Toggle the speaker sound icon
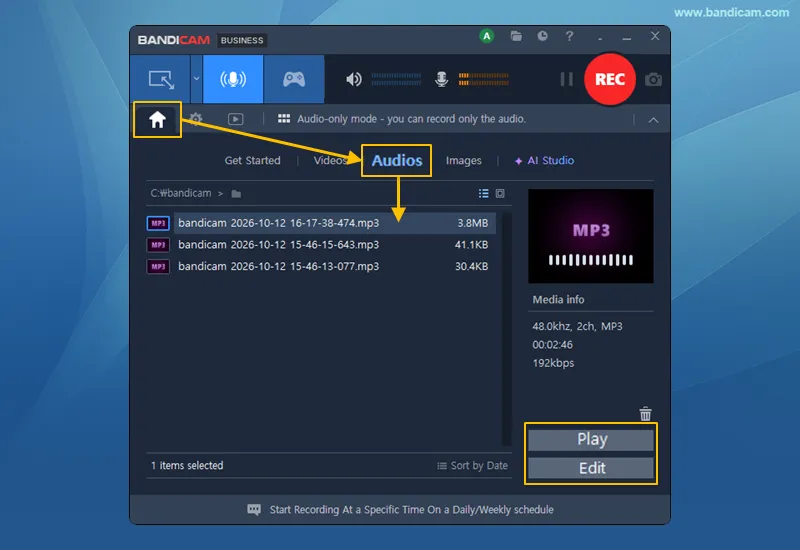This screenshot has width=800, height=550. (x=354, y=79)
